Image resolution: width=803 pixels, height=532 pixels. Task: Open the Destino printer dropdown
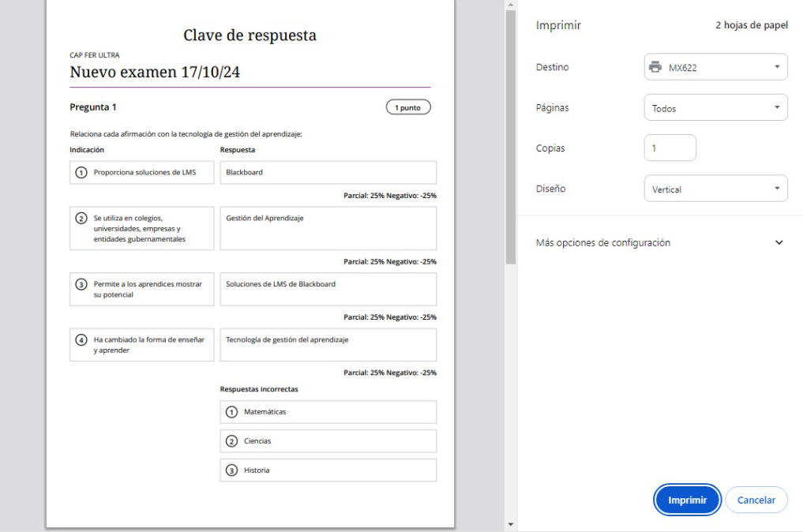(x=715, y=67)
